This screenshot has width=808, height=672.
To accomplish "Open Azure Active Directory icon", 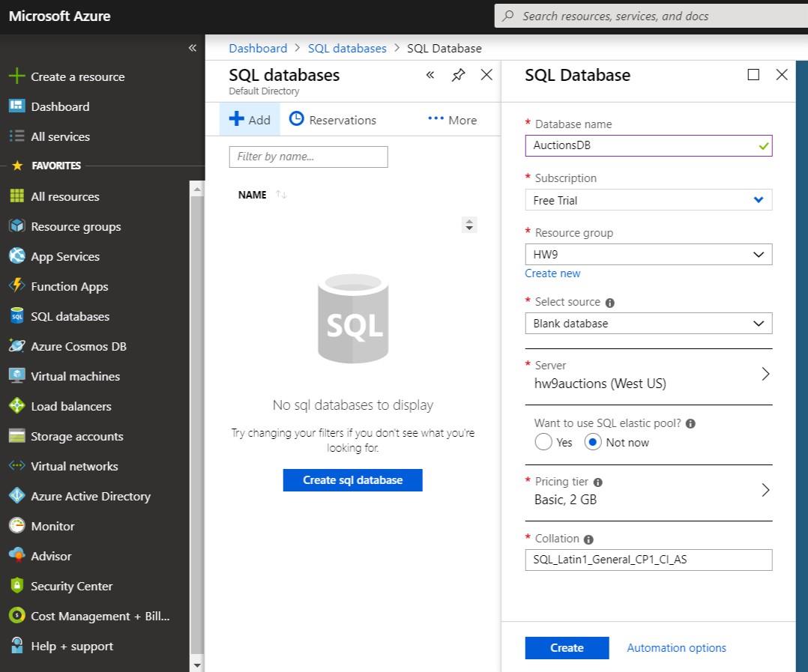I will (x=16, y=496).
